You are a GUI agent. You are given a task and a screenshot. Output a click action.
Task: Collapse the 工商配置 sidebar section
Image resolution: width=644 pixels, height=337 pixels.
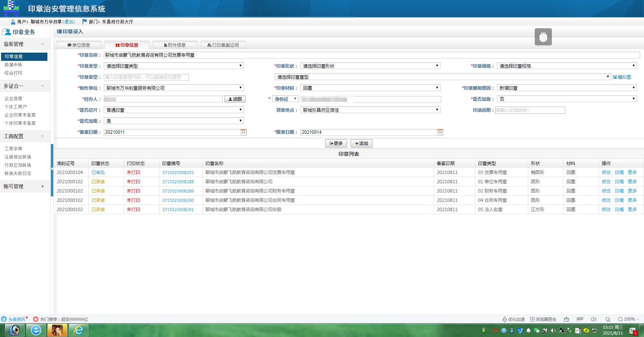(x=43, y=136)
